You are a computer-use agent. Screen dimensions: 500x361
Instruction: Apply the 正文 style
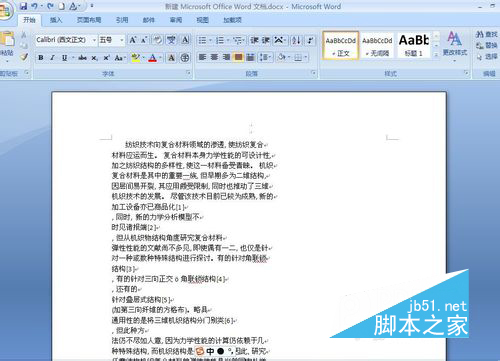[340, 46]
